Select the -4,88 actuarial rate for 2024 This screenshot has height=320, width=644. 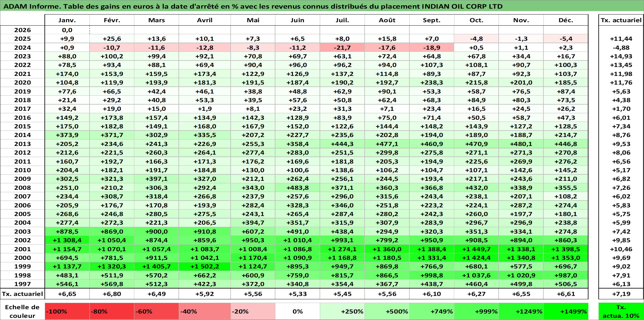click(x=621, y=48)
